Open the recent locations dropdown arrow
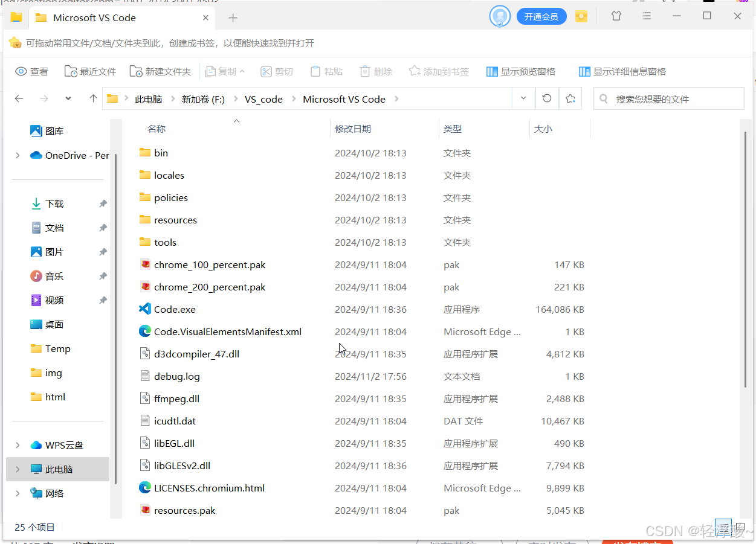The image size is (756, 544). click(x=68, y=98)
